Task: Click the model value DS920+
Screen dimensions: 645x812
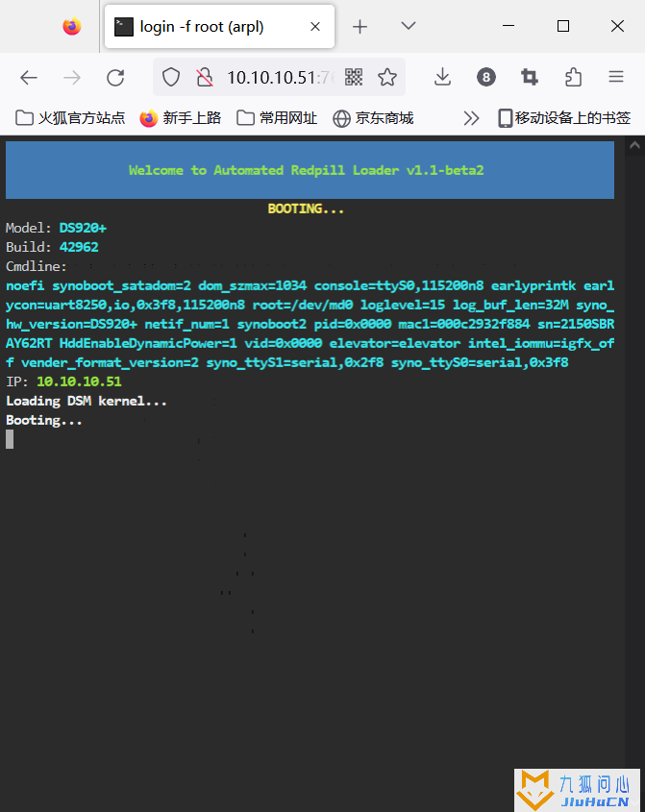Action: coord(83,228)
